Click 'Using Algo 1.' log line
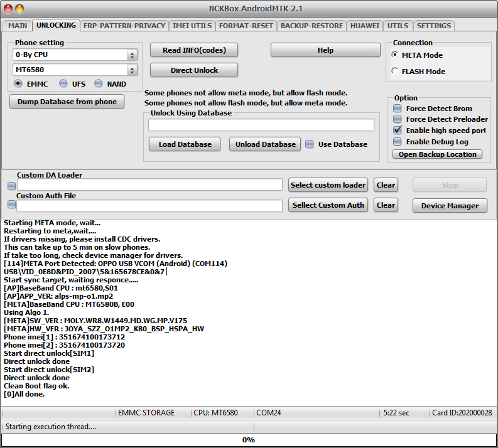This screenshot has height=448, width=498. coord(26,312)
